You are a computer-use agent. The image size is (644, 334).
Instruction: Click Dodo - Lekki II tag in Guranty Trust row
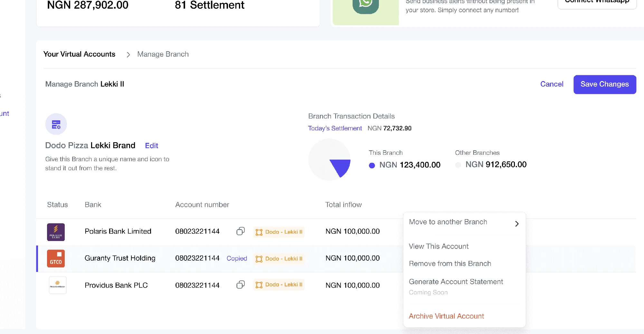click(279, 259)
